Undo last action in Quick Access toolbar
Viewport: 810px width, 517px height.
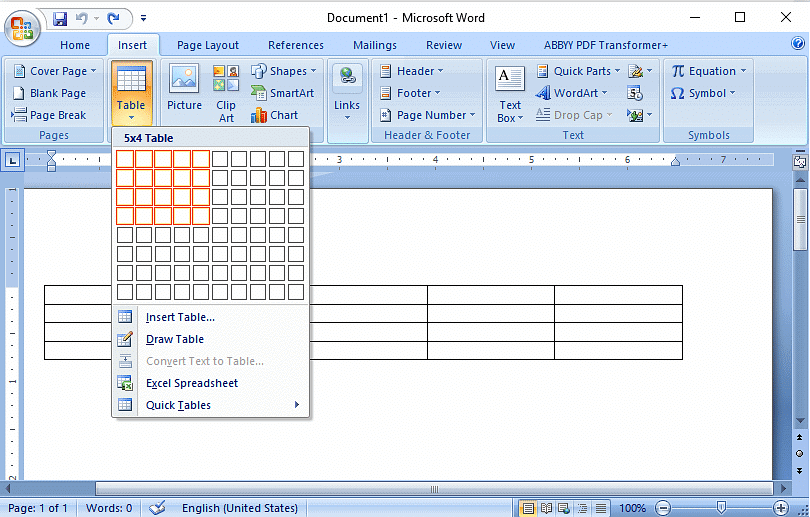pyautogui.click(x=82, y=19)
